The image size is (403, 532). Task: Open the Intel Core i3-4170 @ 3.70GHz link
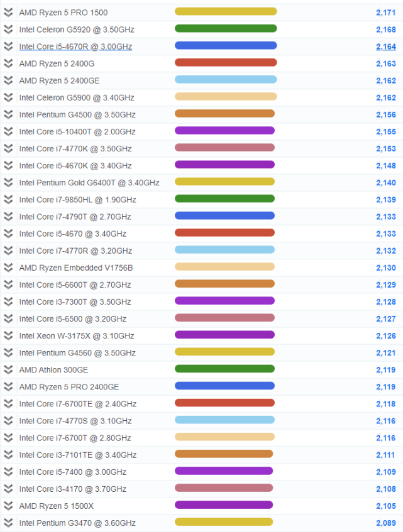coord(73,489)
